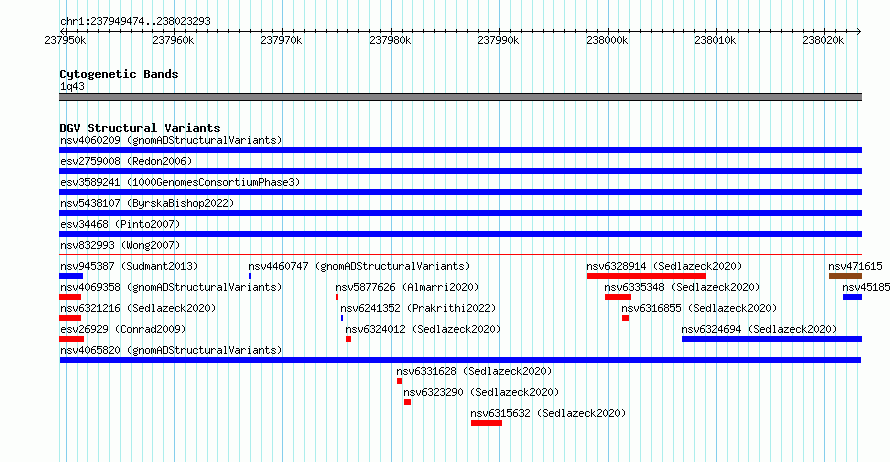
Task: Click the 238000k ruler tick label
Action: click(x=607, y=40)
